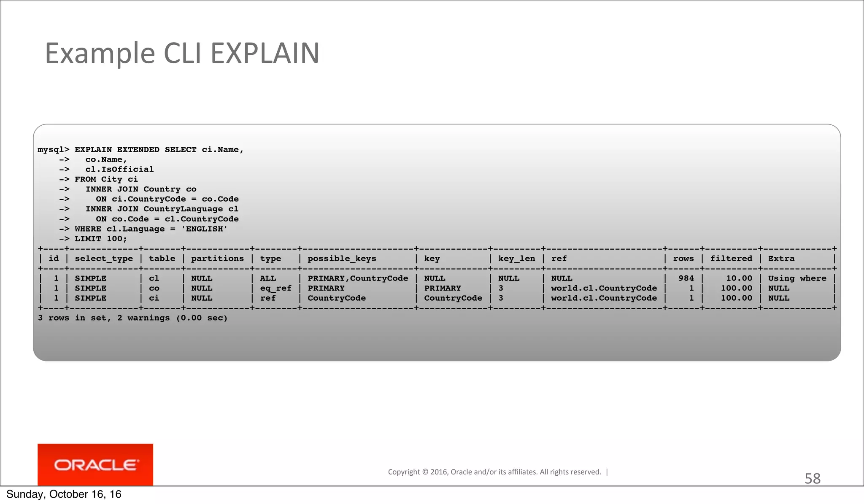Click the Oracle copyright 2016 notice

pos(494,472)
